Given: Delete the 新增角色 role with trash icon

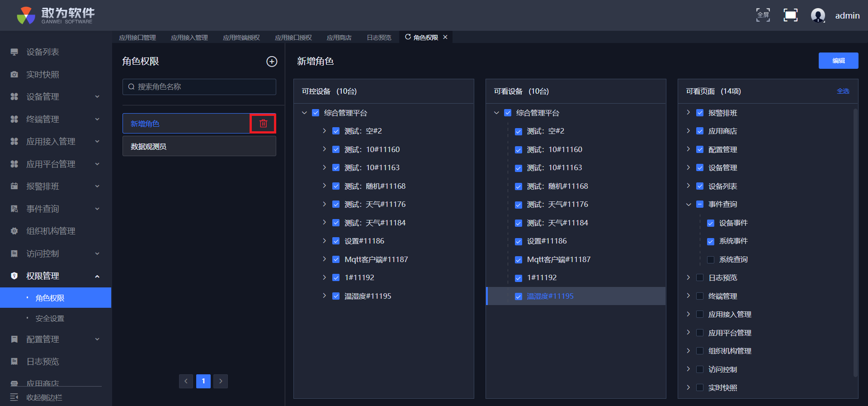Looking at the screenshot, I should click(263, 123).
